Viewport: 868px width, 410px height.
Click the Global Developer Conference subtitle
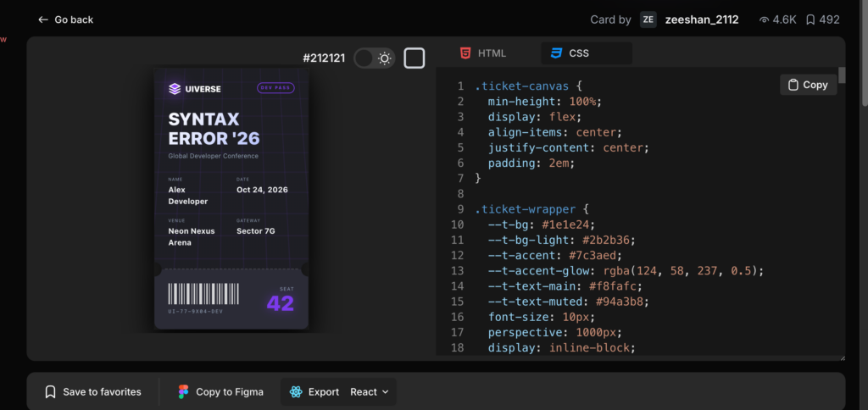[213, 156]
